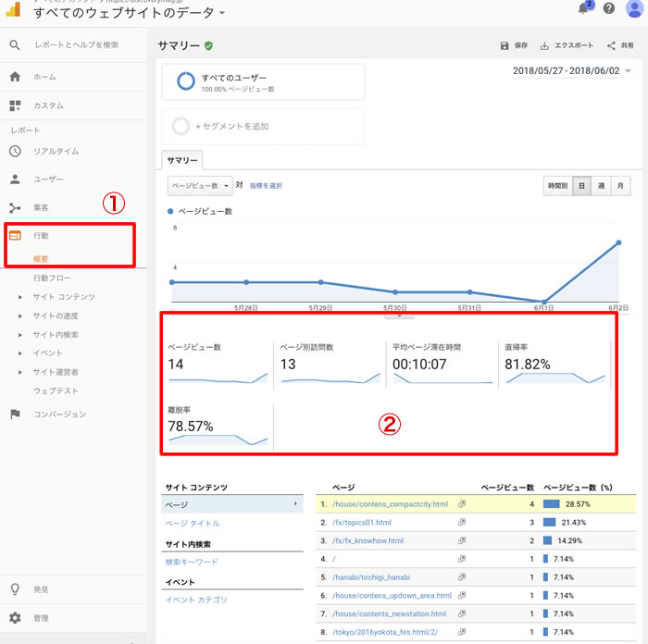
Task: Click the ホーム home icon in sidebar
Action: (x=15, y=77)
